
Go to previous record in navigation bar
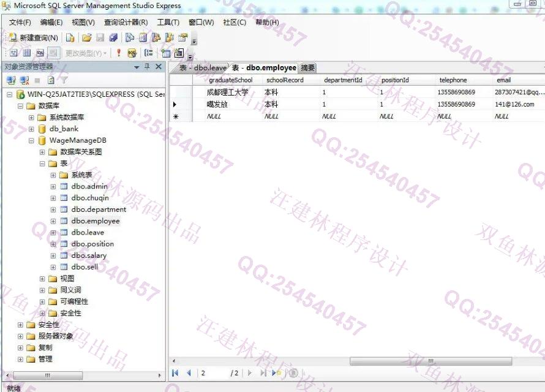pyautogui.click(x=189, y=373)
